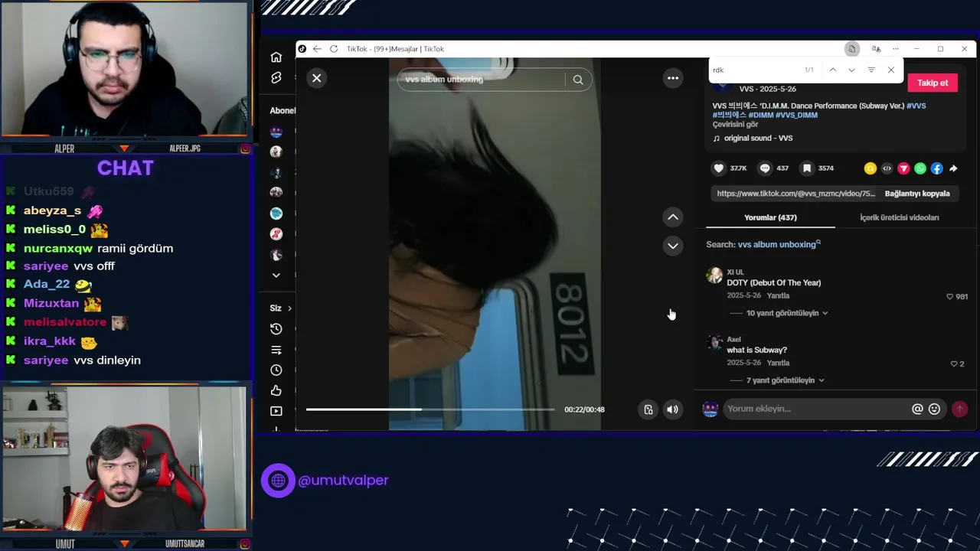
Task: Open 'vvs album unboxing' search link
Action: pos(779,245)
